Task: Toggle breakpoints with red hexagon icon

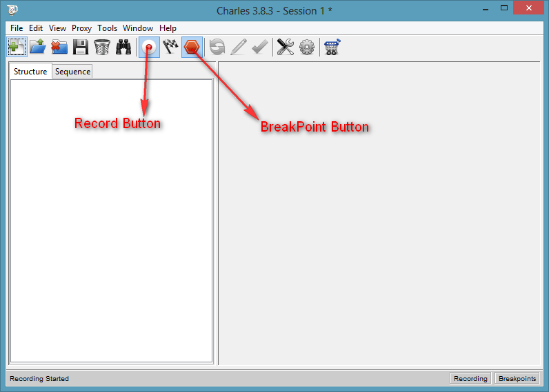Action: (x=192, y=47)
